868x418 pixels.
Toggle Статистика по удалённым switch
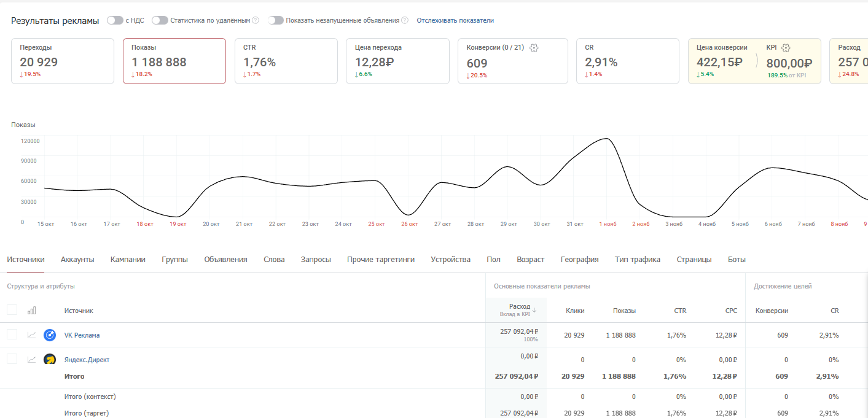pyautogui.click(x=160, y=20)
